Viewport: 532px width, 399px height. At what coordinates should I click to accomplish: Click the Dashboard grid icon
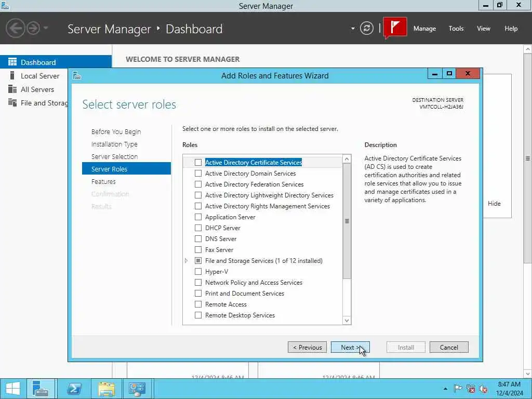(12, 62)
